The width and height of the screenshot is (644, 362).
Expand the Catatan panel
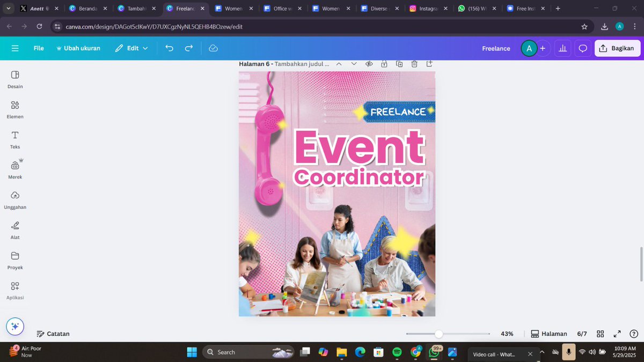coord(53,333)
